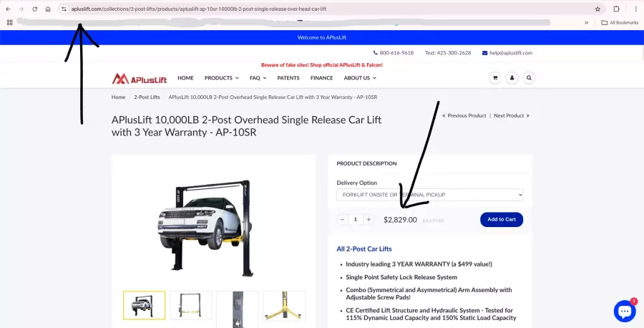Click Beware of fake sites notice
644x328 pixels.
tap(322, 65)
